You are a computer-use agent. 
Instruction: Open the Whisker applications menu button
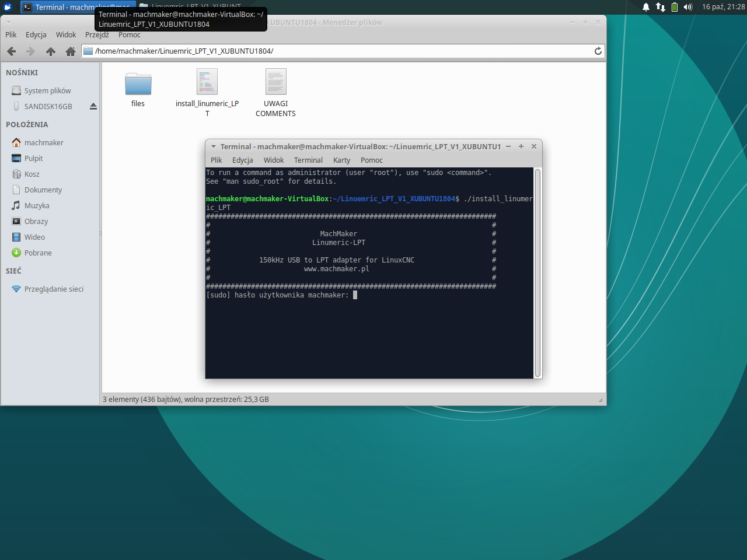[8, 7]
